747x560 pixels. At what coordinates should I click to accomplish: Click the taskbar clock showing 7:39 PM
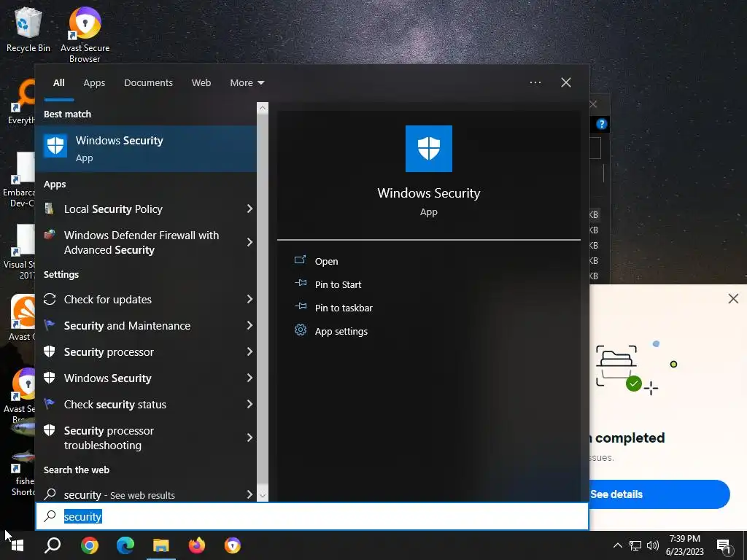tap(684, 545)
